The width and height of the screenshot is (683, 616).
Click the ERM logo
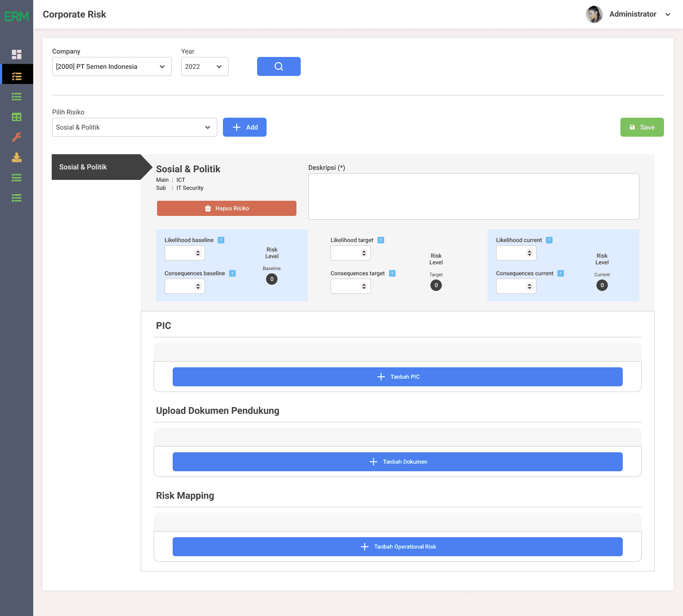[17, 17]
